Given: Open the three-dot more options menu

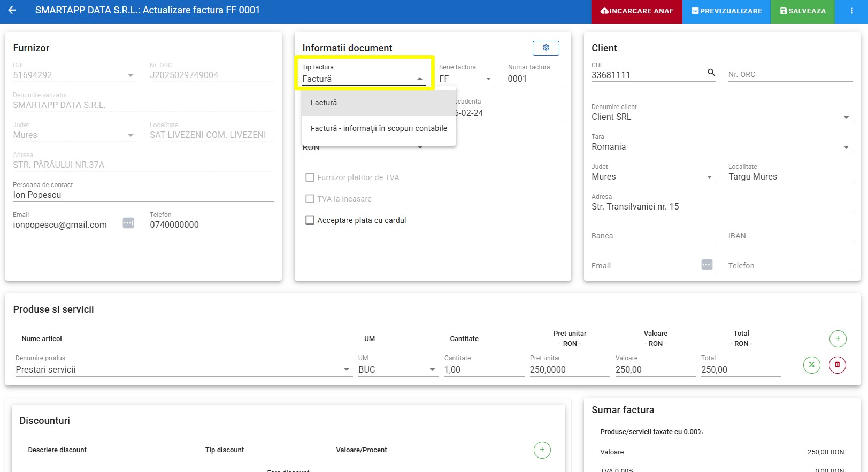Looking at the screenshot, I should (851, 11).
